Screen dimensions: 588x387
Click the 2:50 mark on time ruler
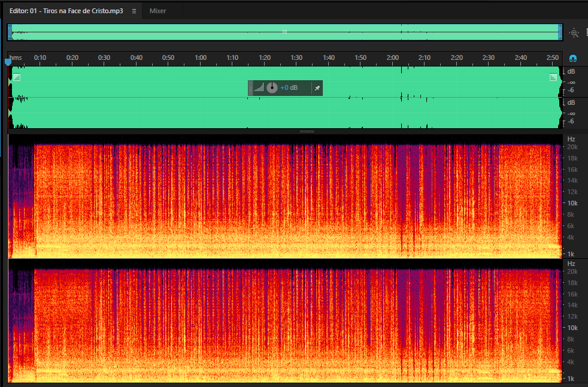pos(553,58)
